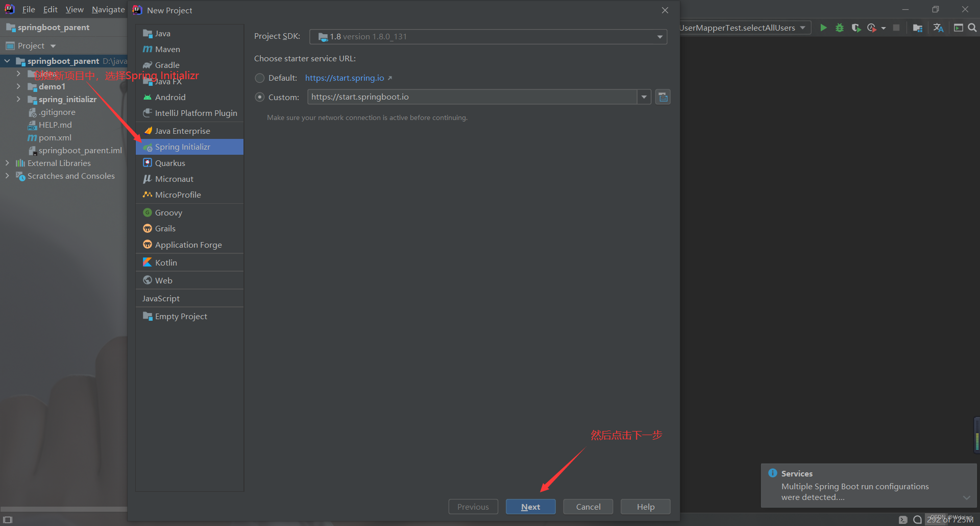
Task: Click the Previous button
Action: pos(473,507)
